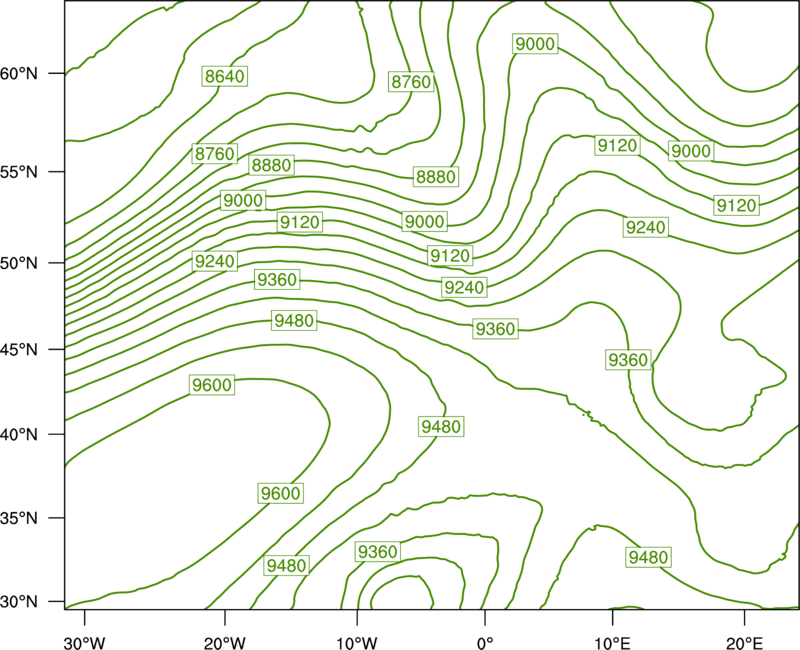Select the 30°W longitude axis label
The height and width of the screenshot is (650, 800).
(84, 643)
